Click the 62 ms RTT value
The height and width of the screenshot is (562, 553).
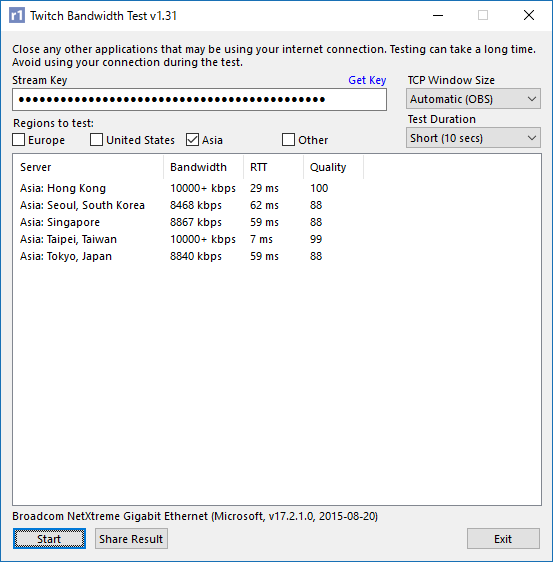pyautogui.click(x=264, y=205)
